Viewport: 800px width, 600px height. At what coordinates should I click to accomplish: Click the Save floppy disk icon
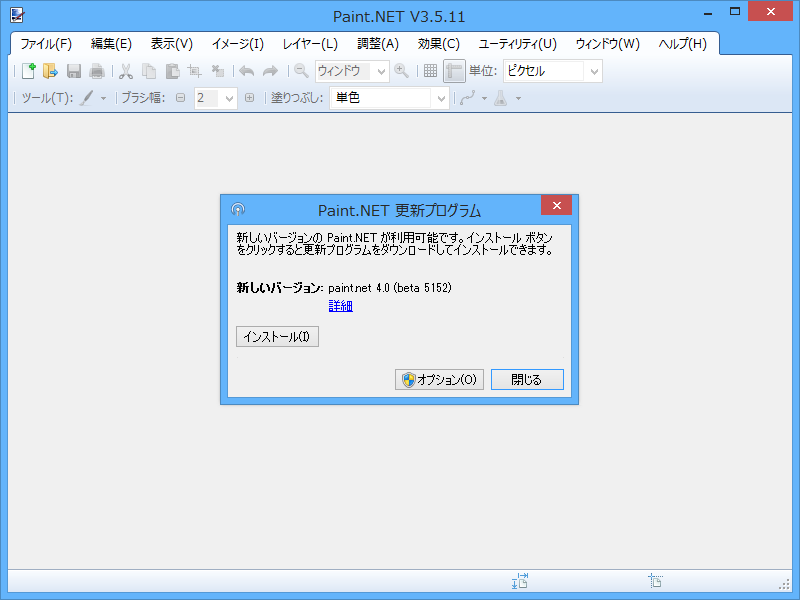(74, 71)
